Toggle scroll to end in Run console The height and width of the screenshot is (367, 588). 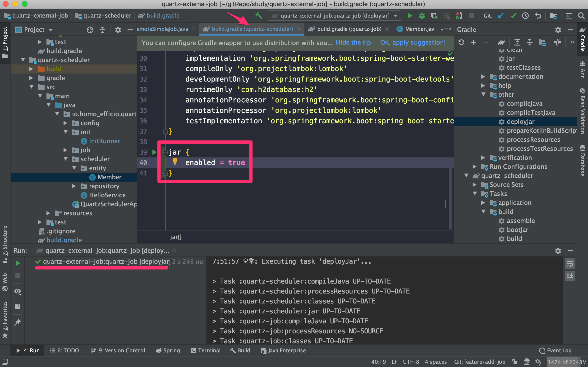pyautogui.click(x=570, y=276)
